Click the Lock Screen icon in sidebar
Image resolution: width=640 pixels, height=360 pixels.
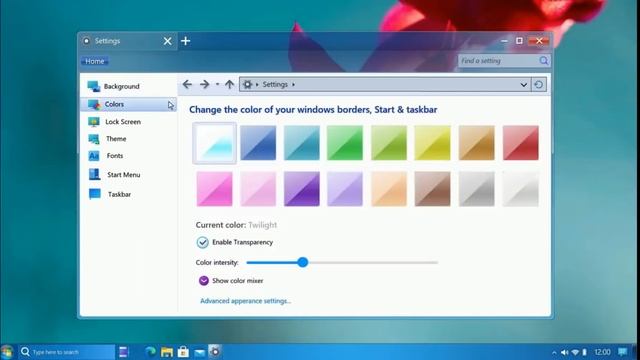[94, 122]
